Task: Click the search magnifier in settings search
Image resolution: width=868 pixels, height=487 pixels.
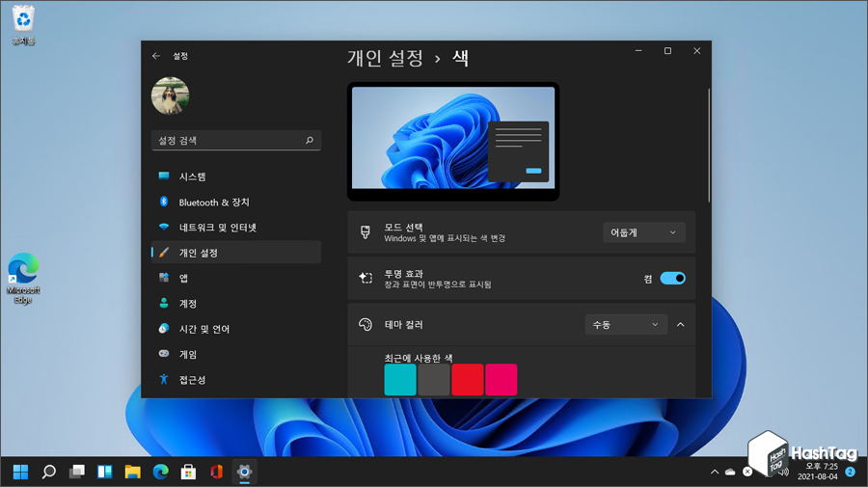Action: pos(310,141)
